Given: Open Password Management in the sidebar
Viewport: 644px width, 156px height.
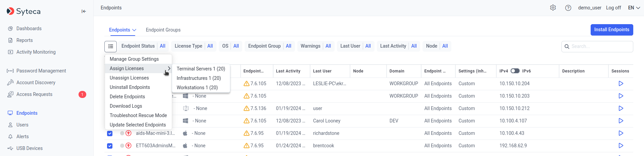Looking at the screenshot, I should [41, 71].
